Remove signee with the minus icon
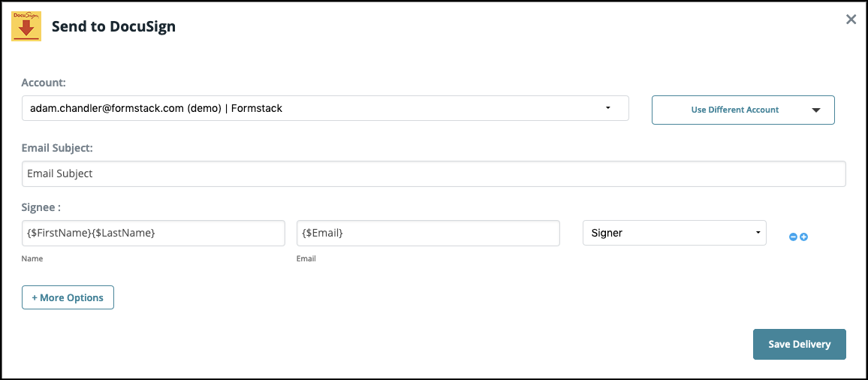The image size is (868, 380). tap(793, 237)
